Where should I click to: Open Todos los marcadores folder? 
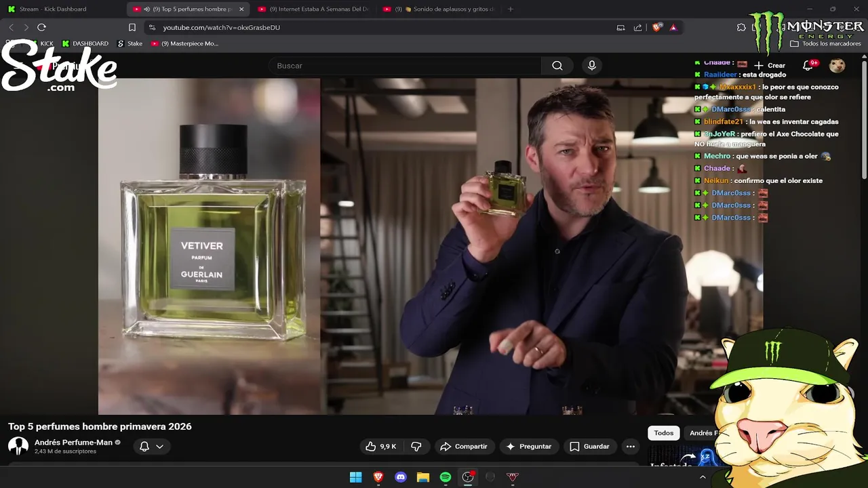click(826, 43)
